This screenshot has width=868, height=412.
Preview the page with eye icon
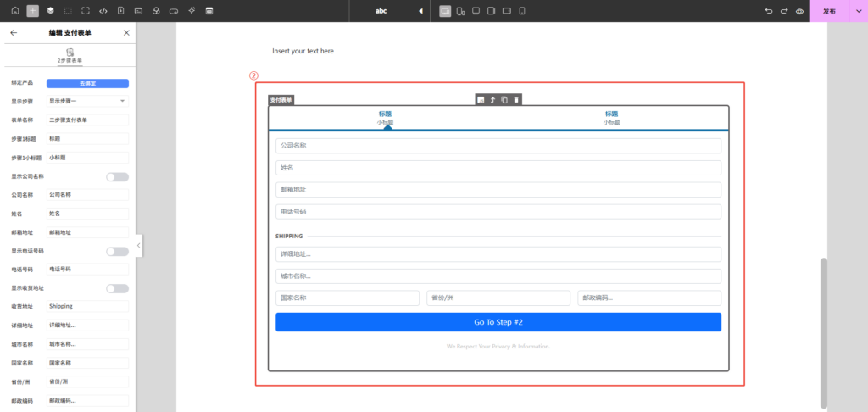pos(799,11)
